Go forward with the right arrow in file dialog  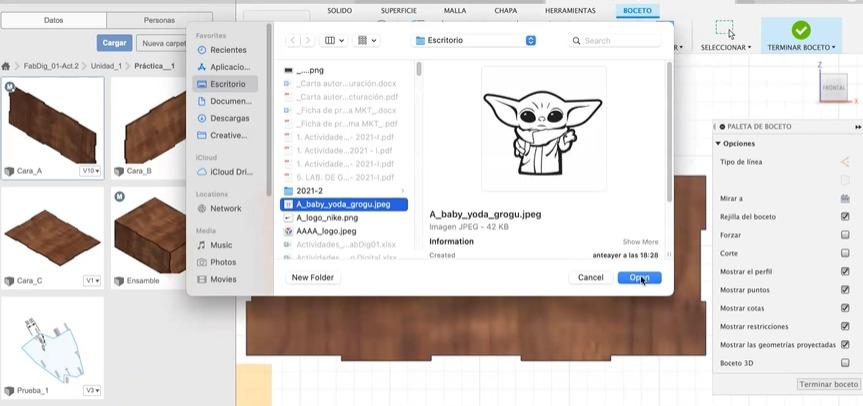coord(307,40)
